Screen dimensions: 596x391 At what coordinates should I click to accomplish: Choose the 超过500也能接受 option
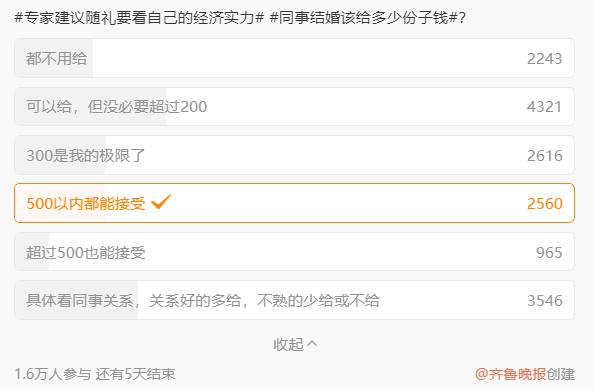pyautogui.click(x=294, y=252)
